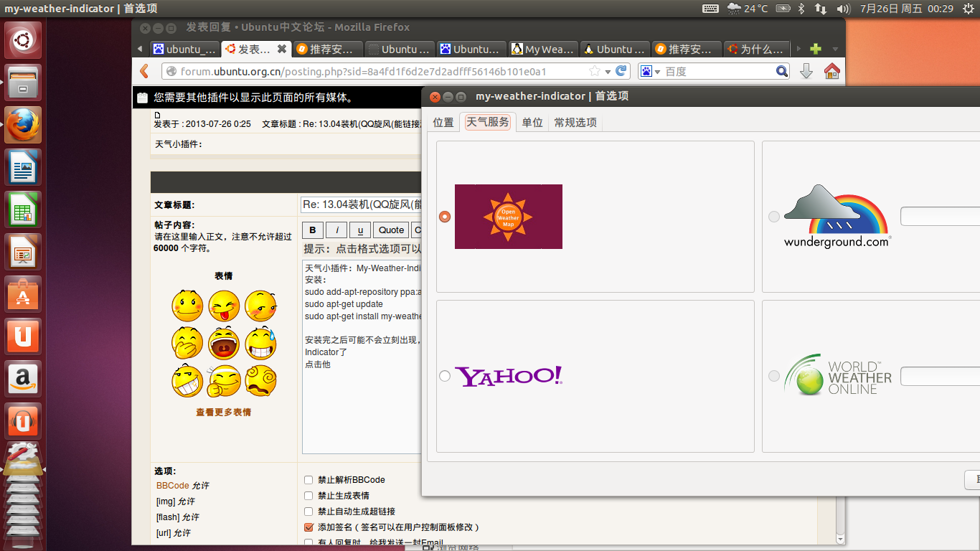
Task: Select wunderground.com service radio button
Action: 773,217
